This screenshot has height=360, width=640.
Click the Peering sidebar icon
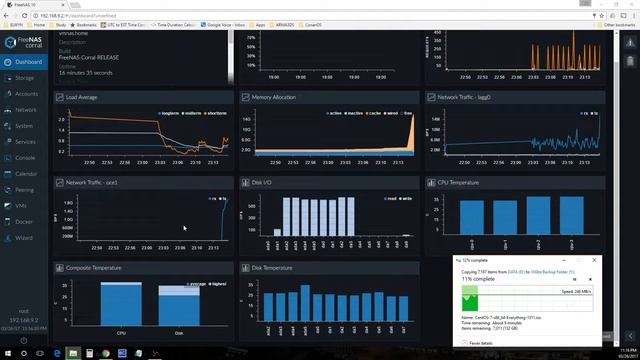pyautogui.click(x=8, y=190)
